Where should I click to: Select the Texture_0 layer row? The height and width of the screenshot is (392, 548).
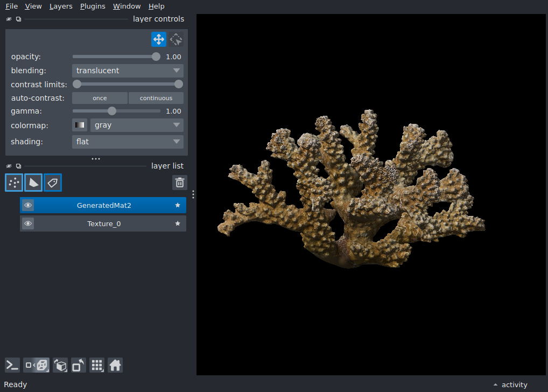click(x=103, y=223)
